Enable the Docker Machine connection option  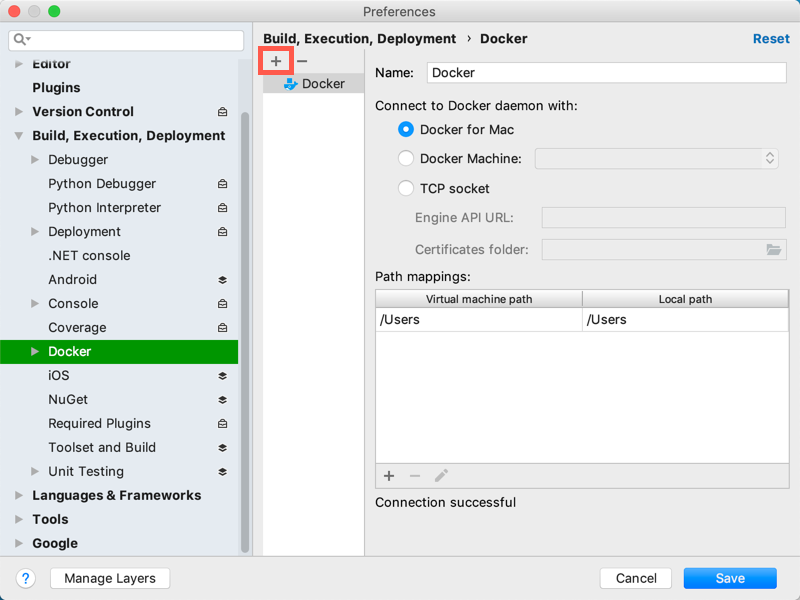(x=406, y=158)
